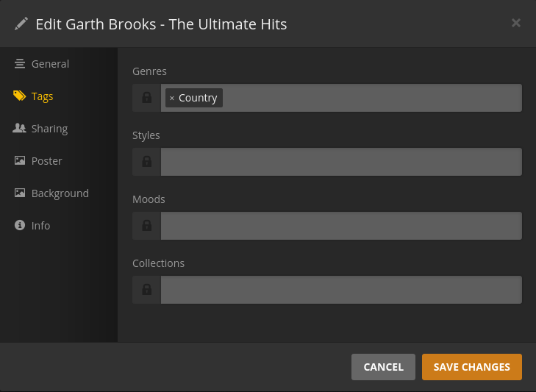
Task: Toggle the Genres field lock
Action: click(x=147, y=98)
